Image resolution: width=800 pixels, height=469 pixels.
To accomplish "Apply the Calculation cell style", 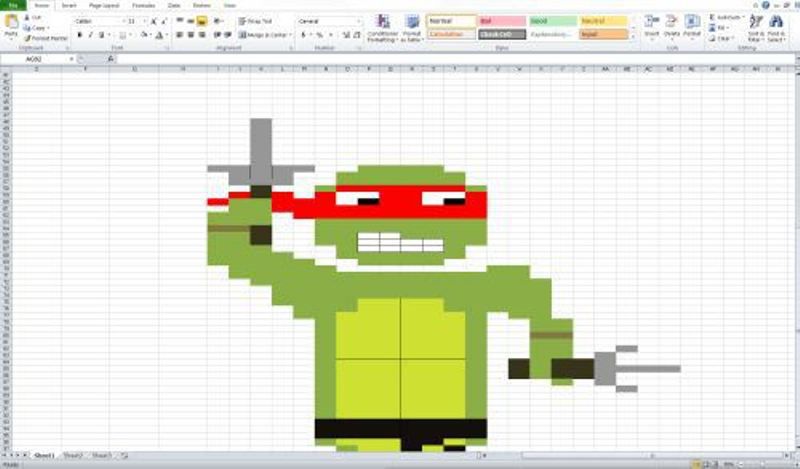I will click(451, 34).
